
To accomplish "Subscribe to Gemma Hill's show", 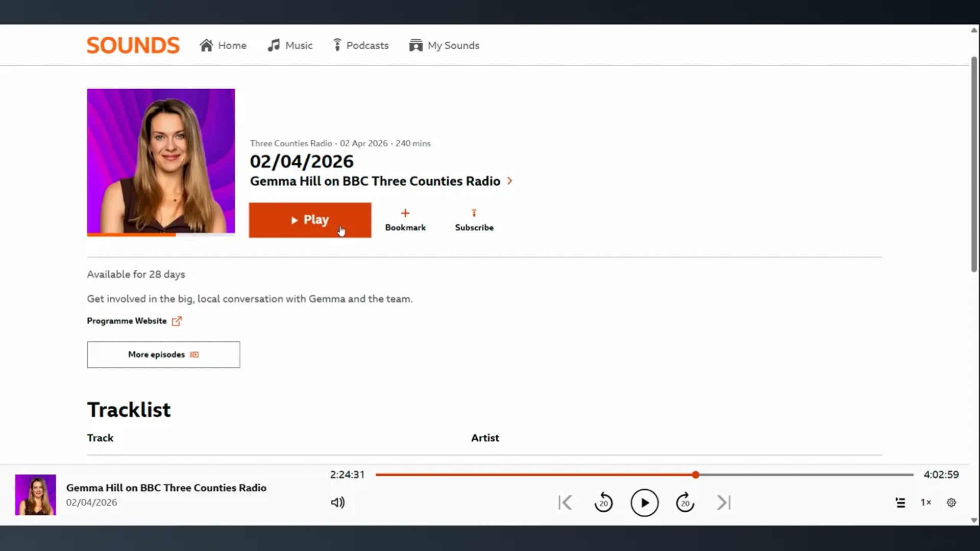I will click(x=474, y=220).
